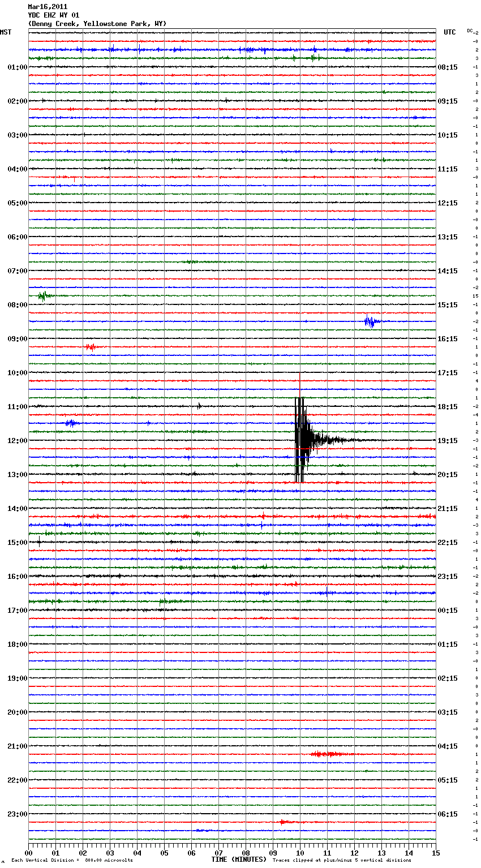The width and height of the screenshot is (481, 868).
Task: Click the date text "Mar16,2011"
Action: 48,7
